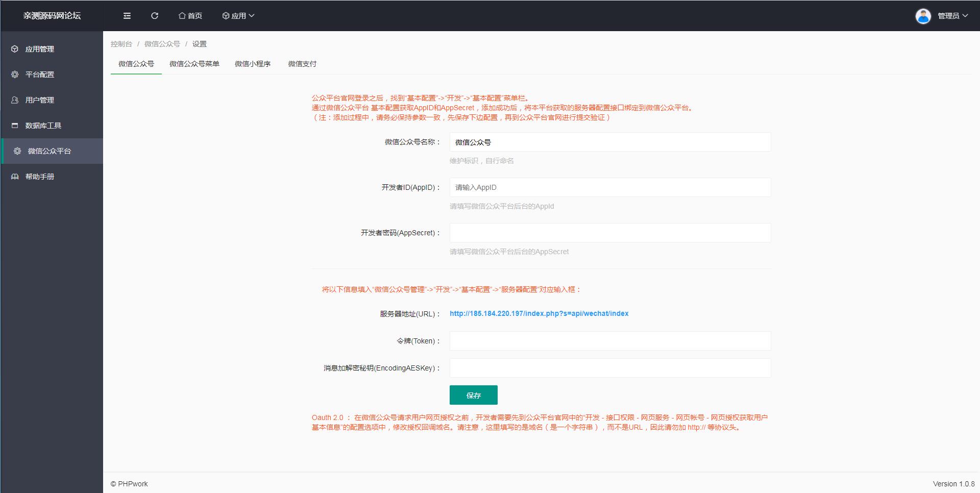Click the administrator avatar icon
This screenshot has width=980, height=493.
[923, 16]
